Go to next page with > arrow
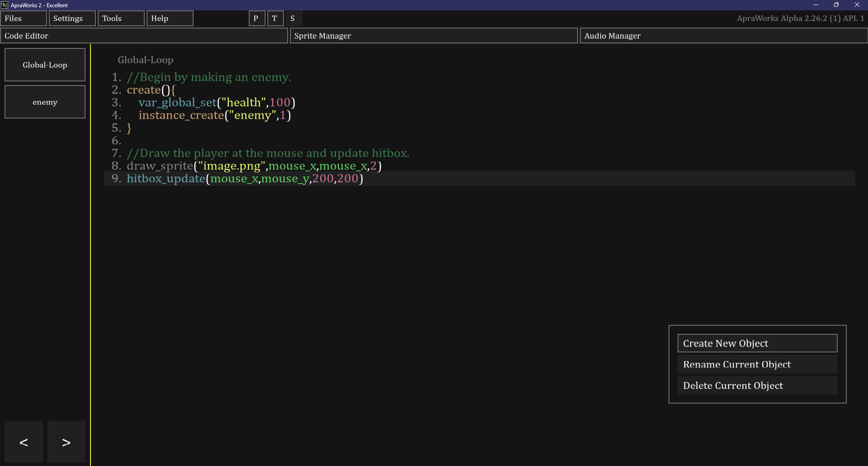Viewport: 868px width, 466px height. pyautogui.click(x=66, y=442)
